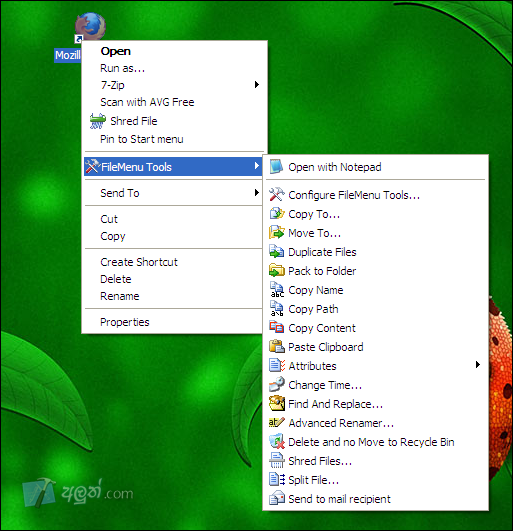Click the Move To... label

point(314,233)
